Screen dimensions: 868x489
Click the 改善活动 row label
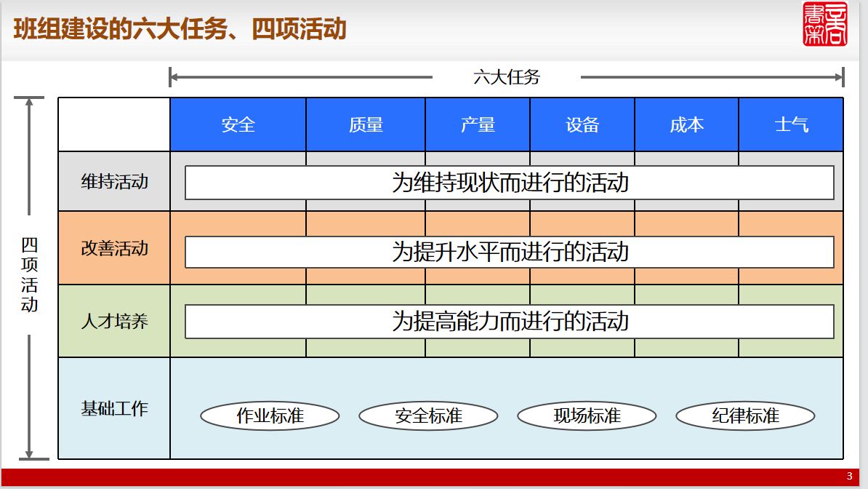[x=114, y=248]
